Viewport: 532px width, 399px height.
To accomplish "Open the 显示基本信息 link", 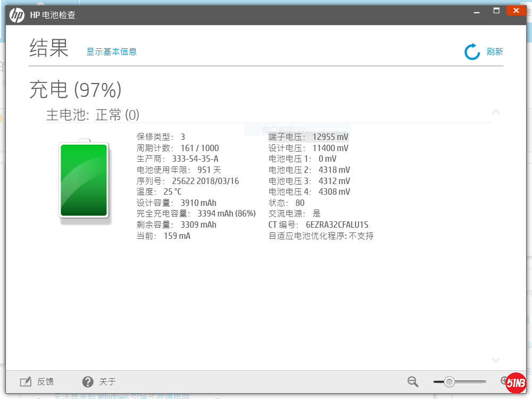I will coord(112,52).
